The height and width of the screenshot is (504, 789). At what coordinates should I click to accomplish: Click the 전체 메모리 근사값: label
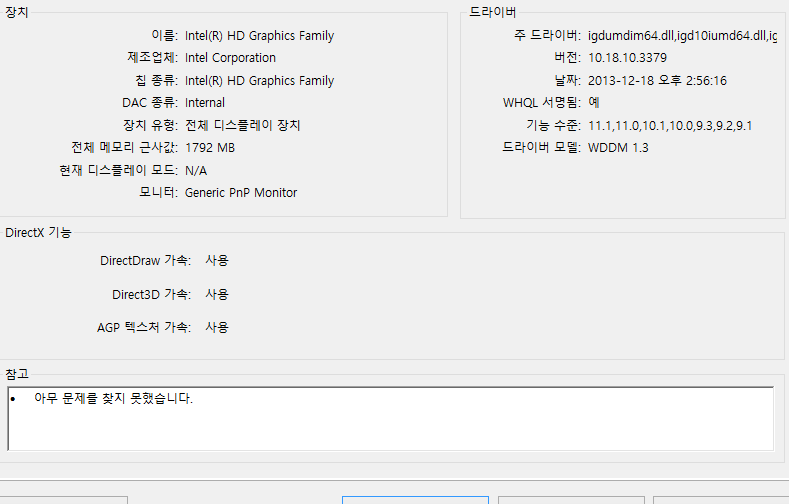(125, 147)
